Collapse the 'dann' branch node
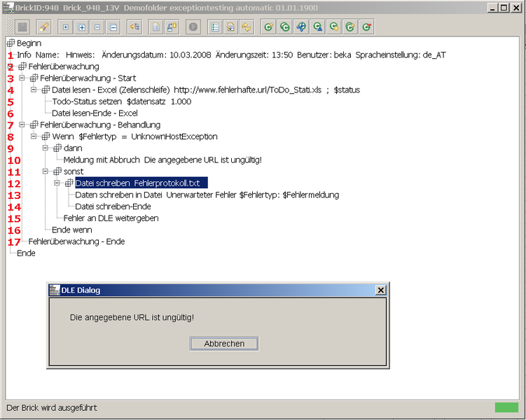The image size is (526, 420). click(x=46, y=148)
